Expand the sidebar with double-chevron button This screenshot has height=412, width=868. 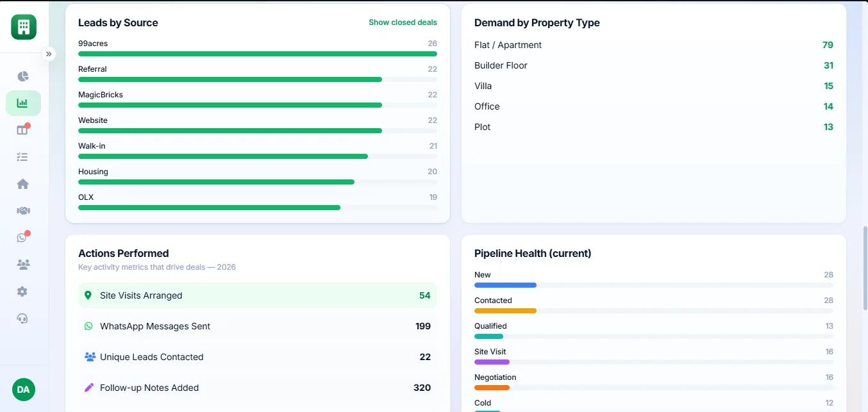coord(49,54)
